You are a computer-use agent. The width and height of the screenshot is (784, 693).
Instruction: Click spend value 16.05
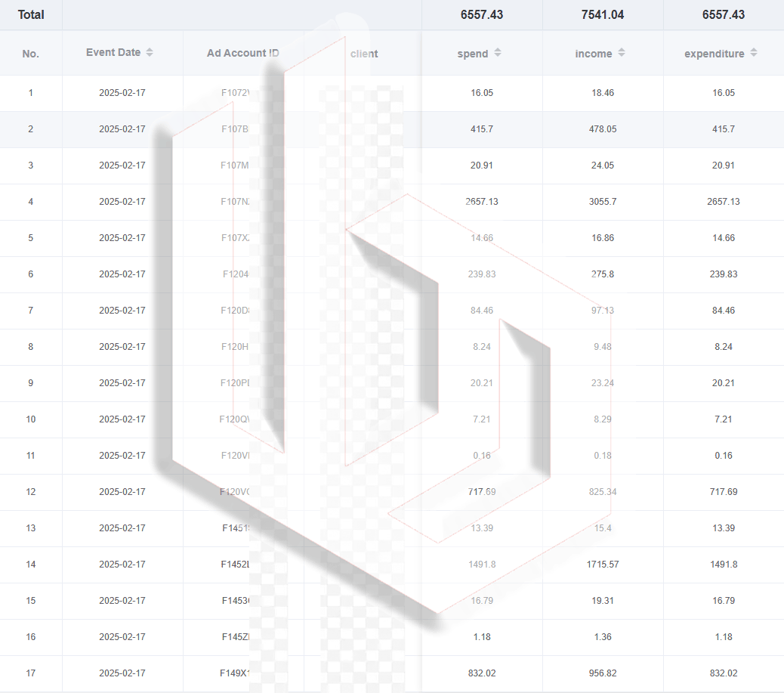481,92
